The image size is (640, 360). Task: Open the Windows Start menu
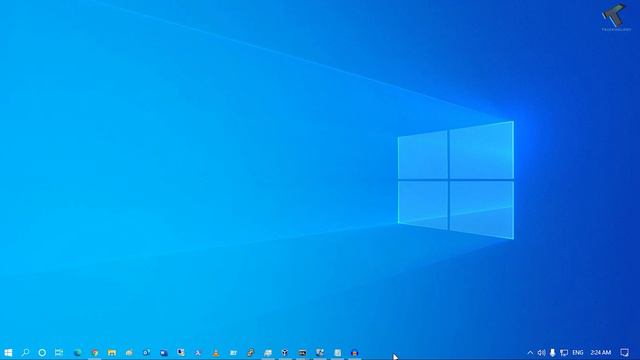coord(8,353)
